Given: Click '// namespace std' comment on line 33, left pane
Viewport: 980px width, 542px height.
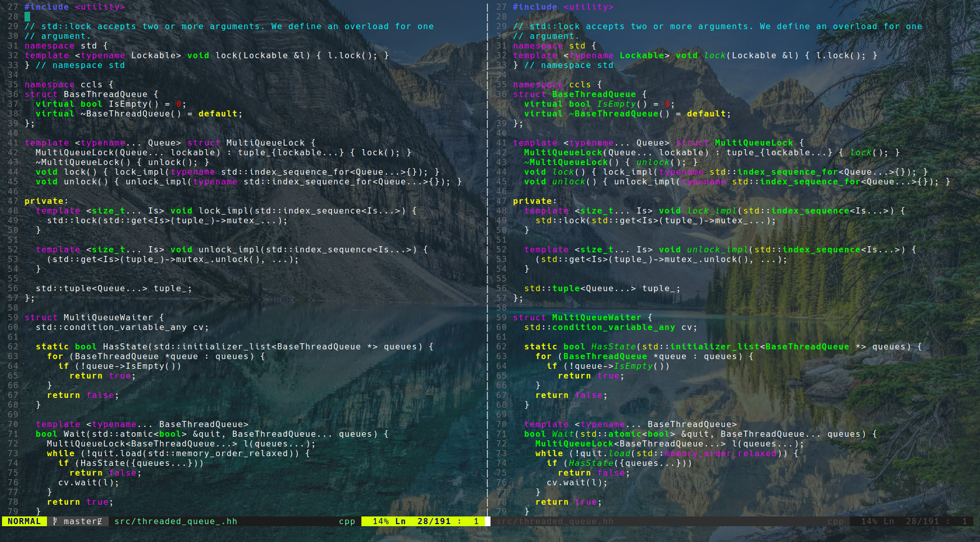Looking at the screenshot, I should (80, 65).
